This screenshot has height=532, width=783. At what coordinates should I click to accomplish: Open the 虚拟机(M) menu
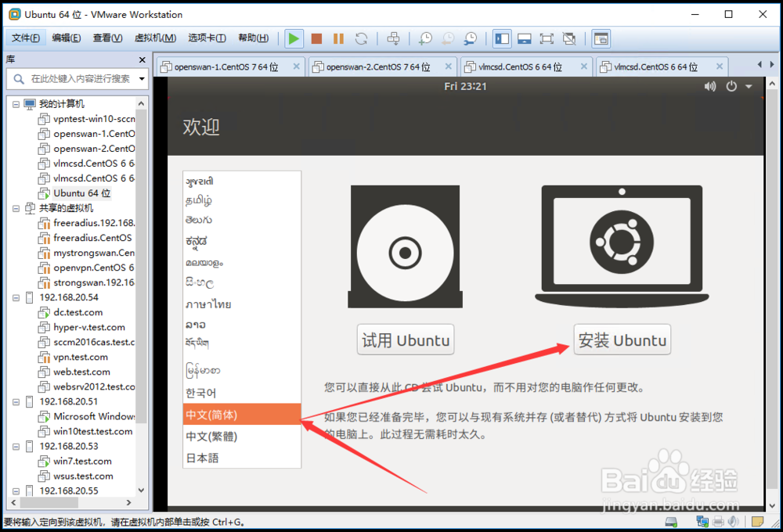click(155, 38)
